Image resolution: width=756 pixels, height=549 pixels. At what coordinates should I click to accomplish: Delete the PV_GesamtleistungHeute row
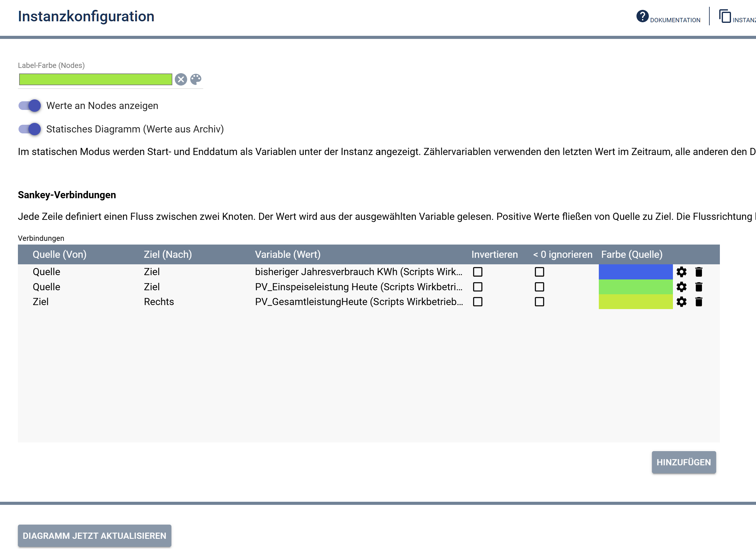pyautogui.click(x=699, y=302)
